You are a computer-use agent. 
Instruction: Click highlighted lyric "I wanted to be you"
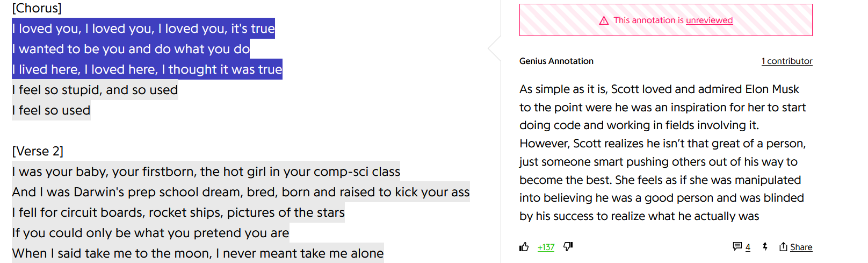pos(131,49)
